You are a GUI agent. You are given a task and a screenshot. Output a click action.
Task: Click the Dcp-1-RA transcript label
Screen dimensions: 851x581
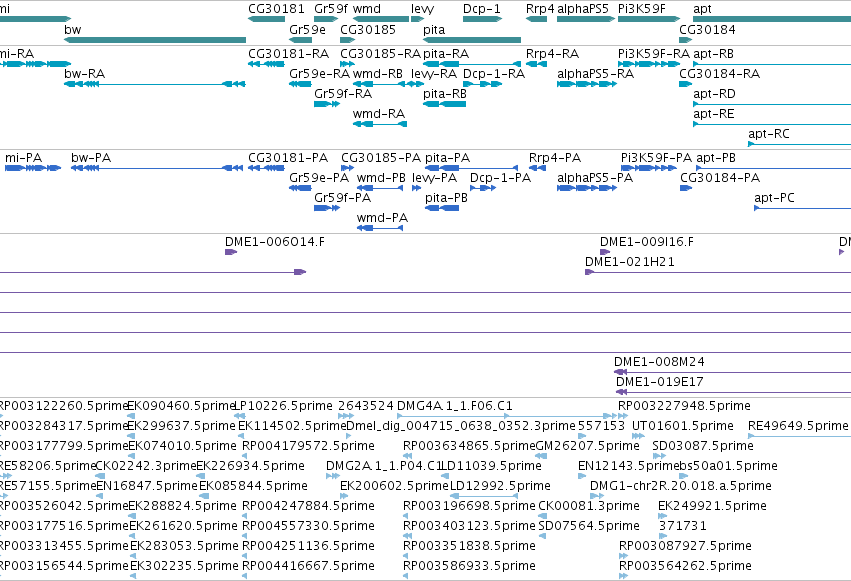494,74
